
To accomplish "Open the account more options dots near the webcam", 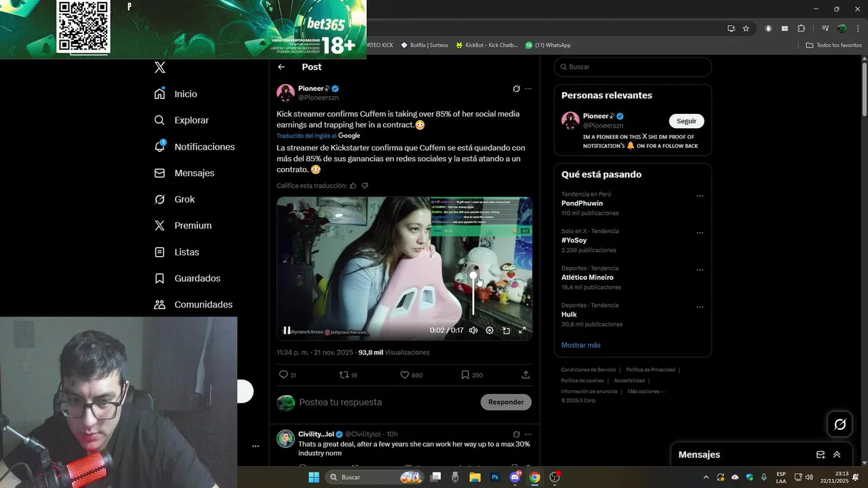I will point(256,446).
